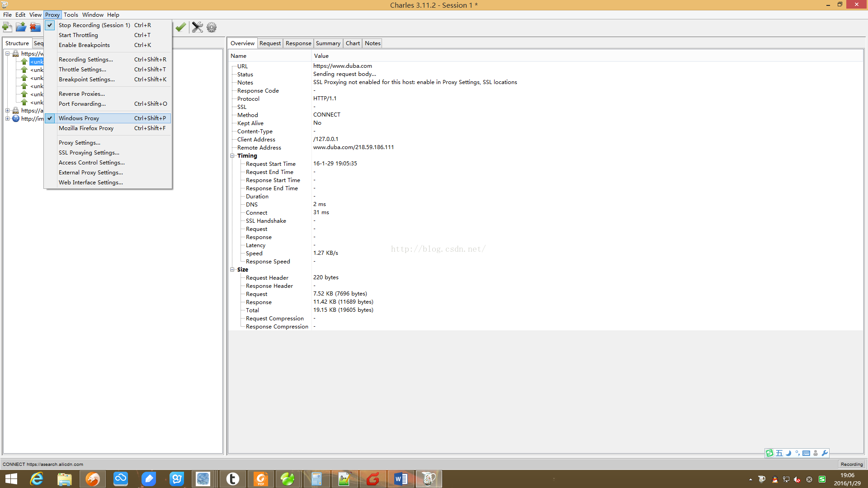The height and width of the screenshot is (488, 868).
Task: Click the moon icon on IME bar
Action: coord(788,453)
